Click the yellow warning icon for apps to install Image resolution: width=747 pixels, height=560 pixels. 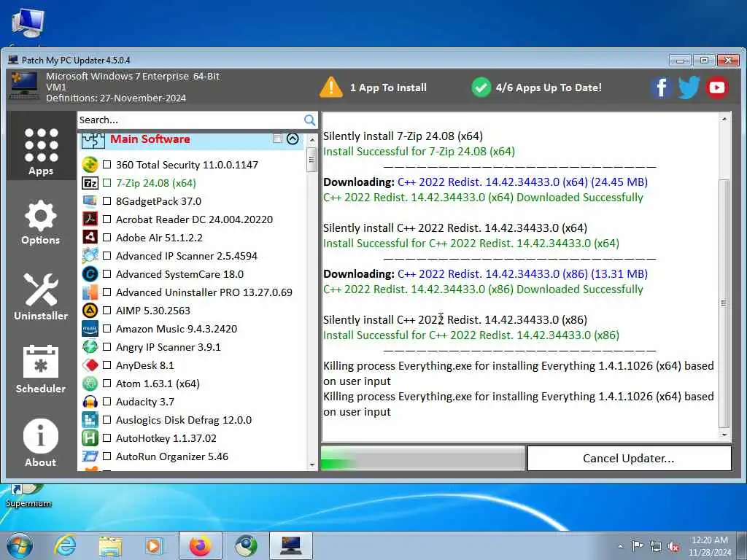tap(331, 87)
